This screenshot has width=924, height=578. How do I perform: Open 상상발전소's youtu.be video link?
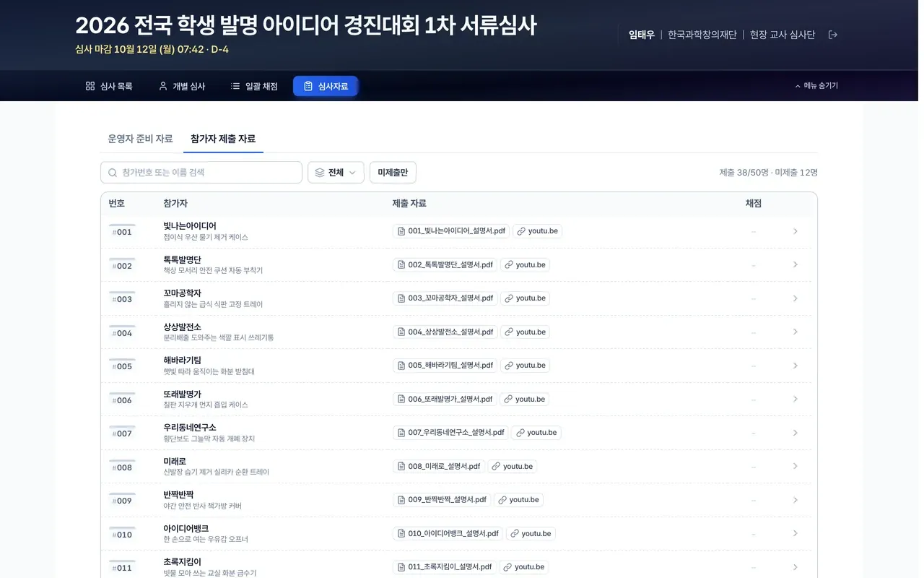[525, 332]
